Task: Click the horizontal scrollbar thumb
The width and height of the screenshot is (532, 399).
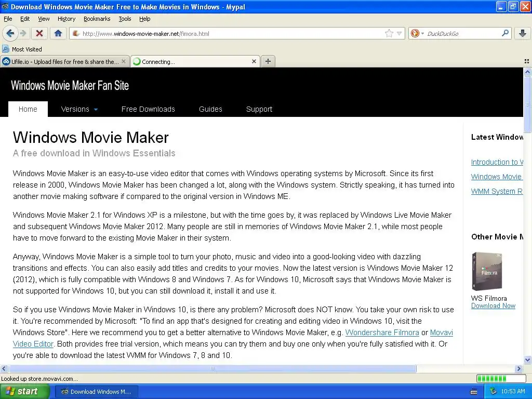Action: click(x=212, y=368)
